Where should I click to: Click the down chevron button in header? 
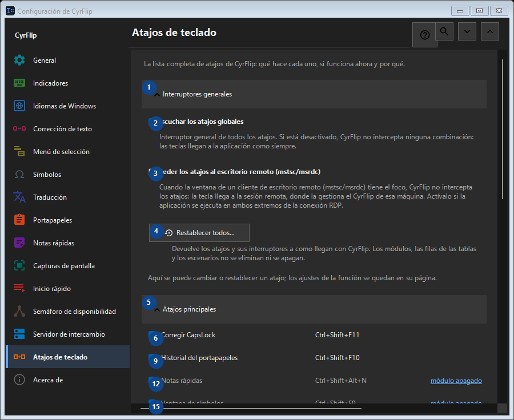click(467, 31)
